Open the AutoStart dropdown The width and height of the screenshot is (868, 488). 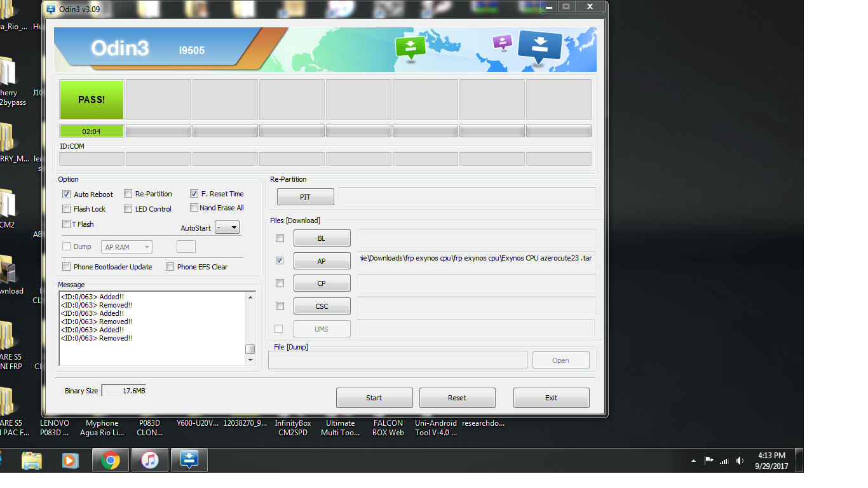tap(227, 227)
